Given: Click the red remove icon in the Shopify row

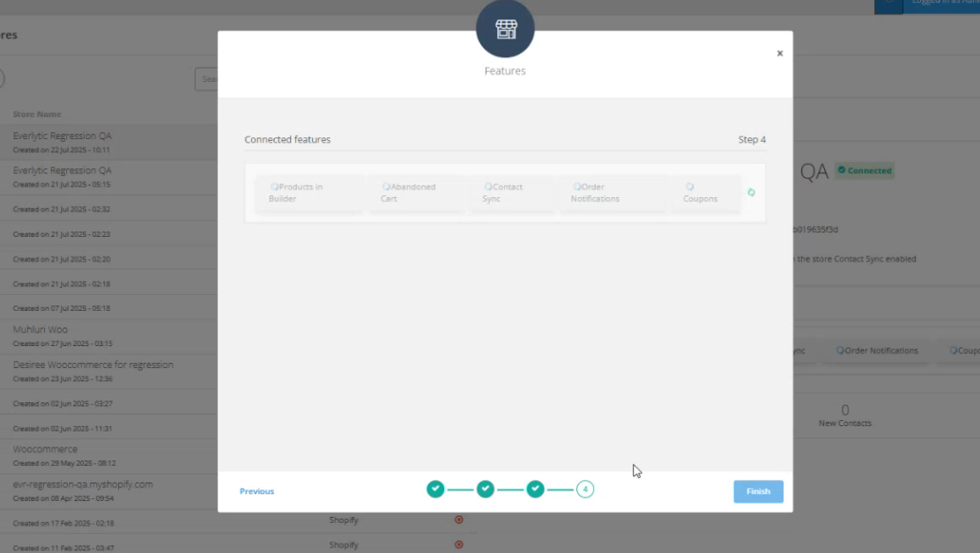Looking at the screenshot, I should coord(458,520).
